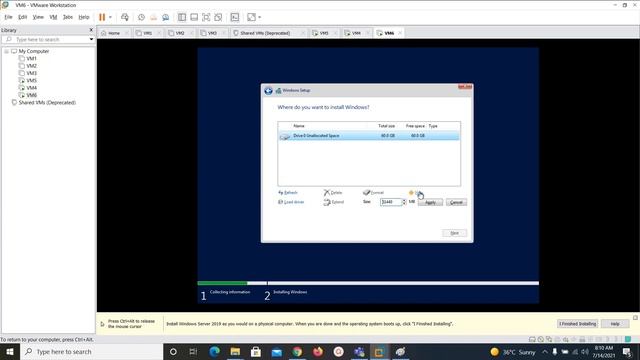Open the VM menu
Image resolution: width=640 pixels, height=360 pixels.
click(x=53, y=17)
